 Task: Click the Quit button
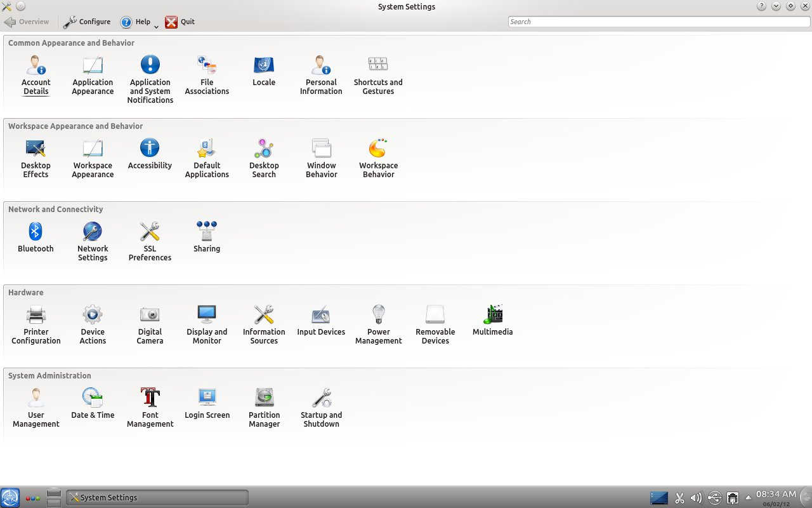(180, 22)
